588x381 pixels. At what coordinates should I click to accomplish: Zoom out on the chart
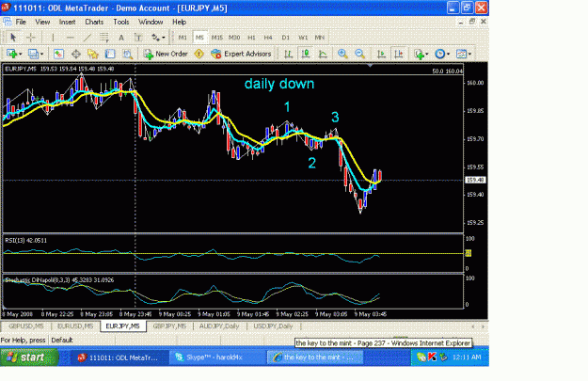[359, 54]
